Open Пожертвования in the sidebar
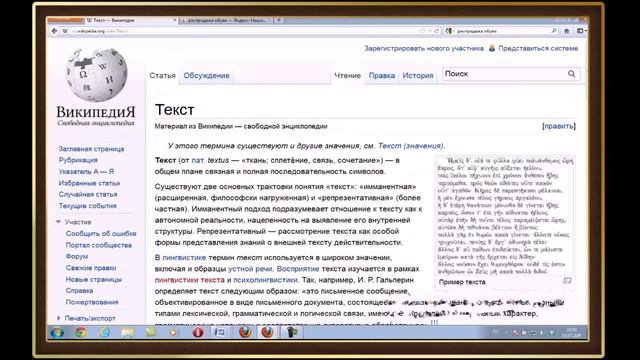The image size is (640, 360). pos(92,302)
